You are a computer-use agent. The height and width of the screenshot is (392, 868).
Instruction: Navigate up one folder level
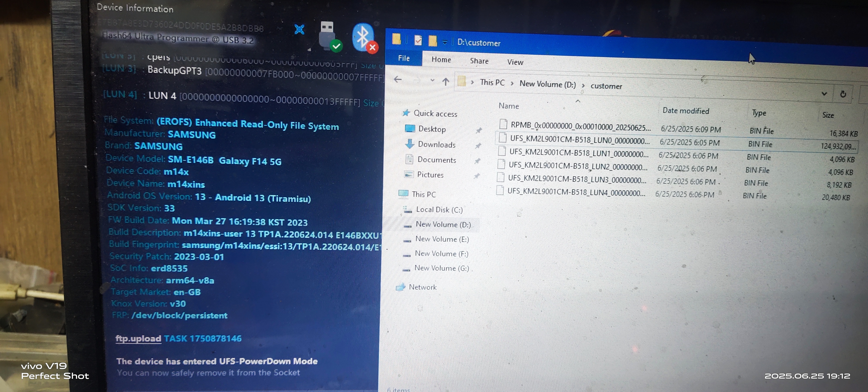pyautogui.click(x=446, y=82)
